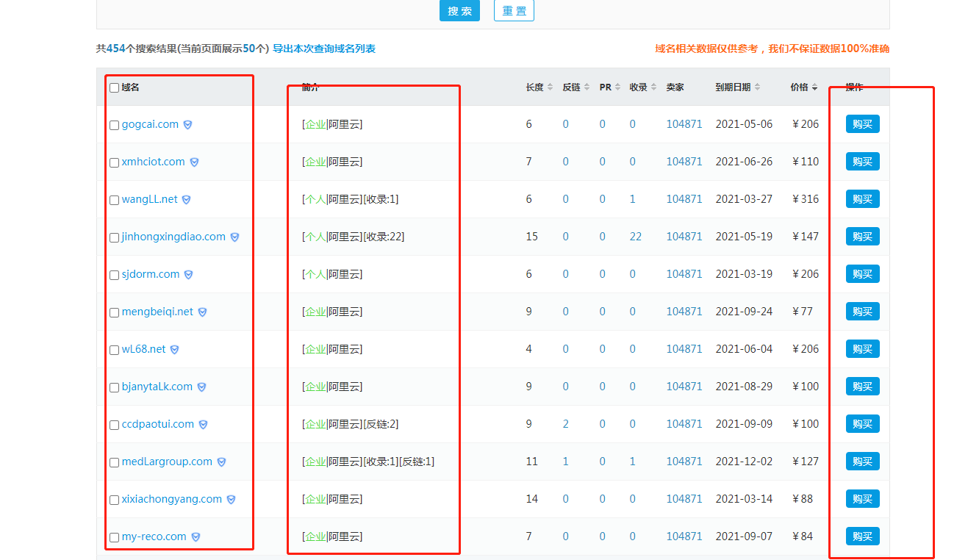Open the medLargroup.com domain link
The height and width of the screenshot is (560, 968).
point(167,462)
